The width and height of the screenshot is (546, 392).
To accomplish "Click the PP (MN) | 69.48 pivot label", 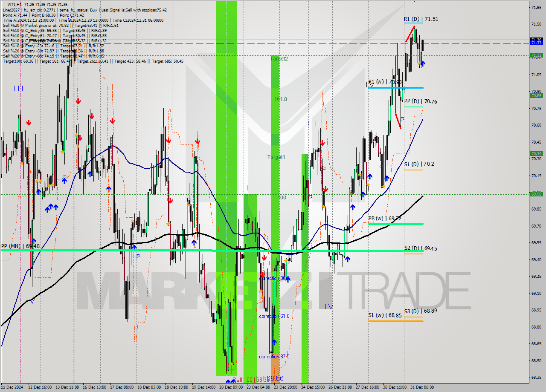I will point(20,246).
